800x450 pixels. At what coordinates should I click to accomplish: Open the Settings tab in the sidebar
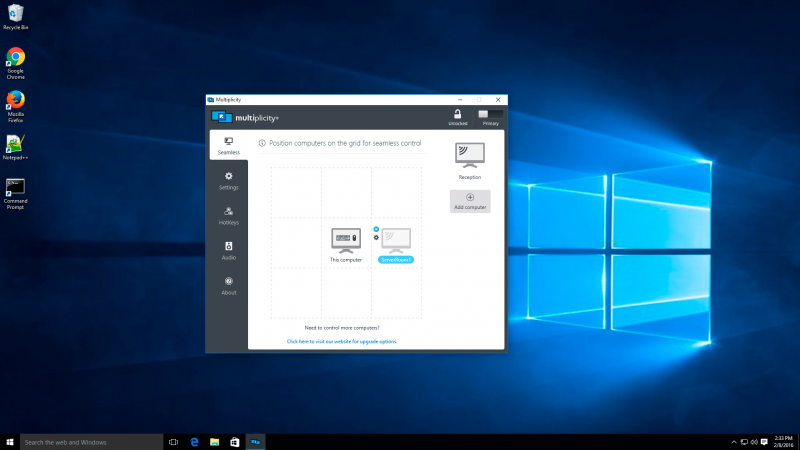[x=228, y=180]
